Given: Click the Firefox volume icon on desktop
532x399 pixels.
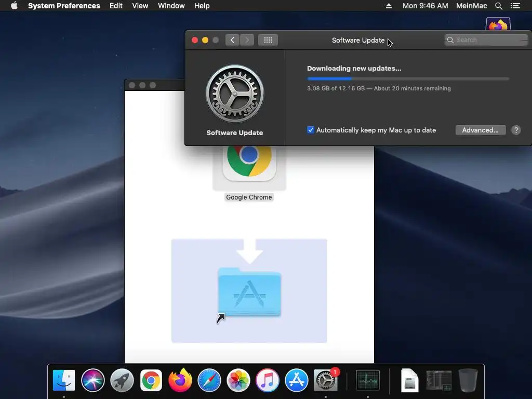Looking at the screenshot, I should (x=498, y=24).
